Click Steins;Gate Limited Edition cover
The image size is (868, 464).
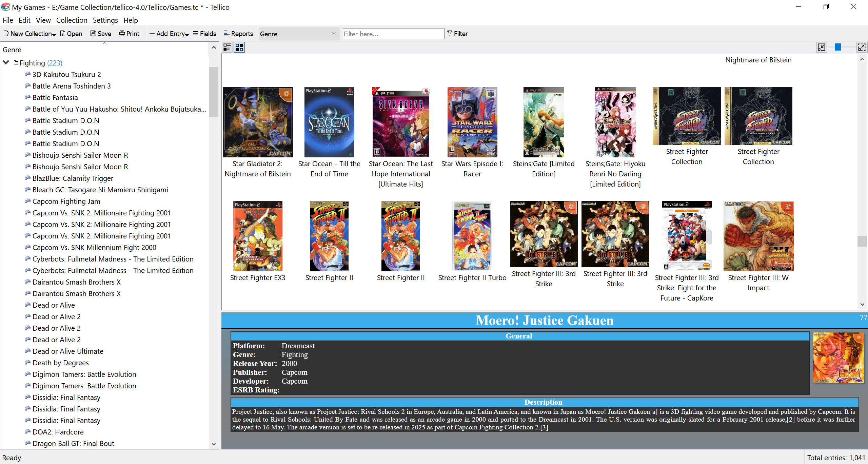click(544, 122)
